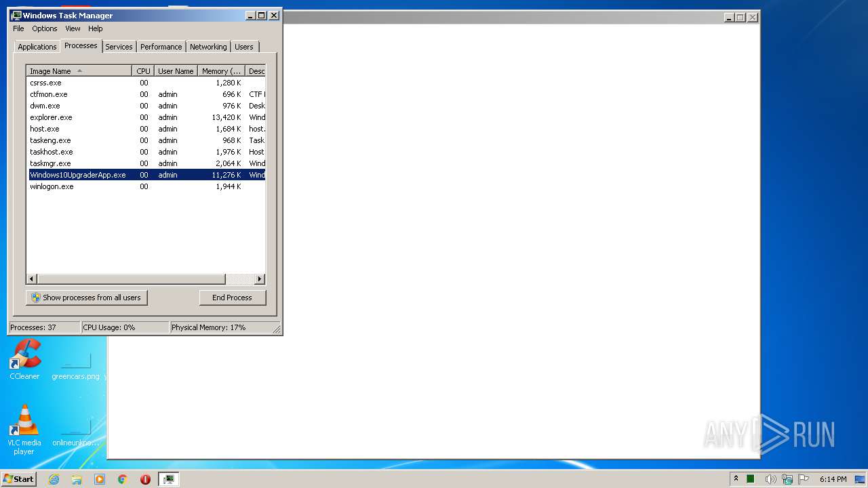Maximize the blank background window
The image size is (868, 488).
pos(740,18)
